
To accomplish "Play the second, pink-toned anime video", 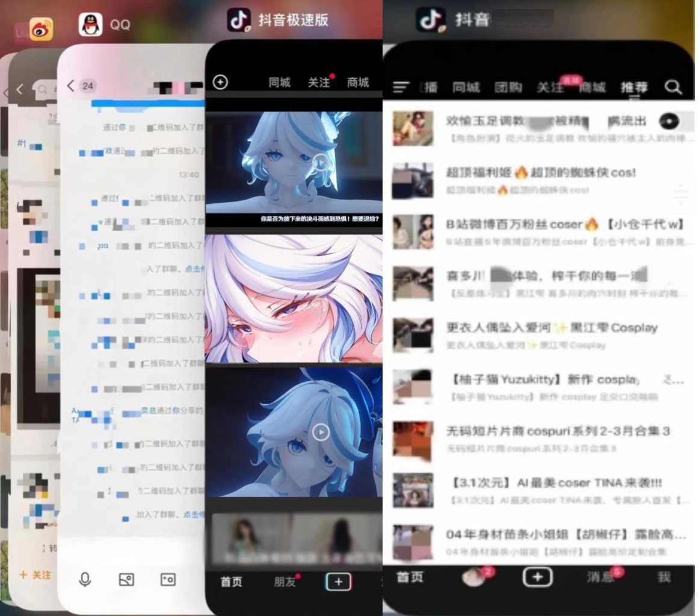I will pos(318,307).
